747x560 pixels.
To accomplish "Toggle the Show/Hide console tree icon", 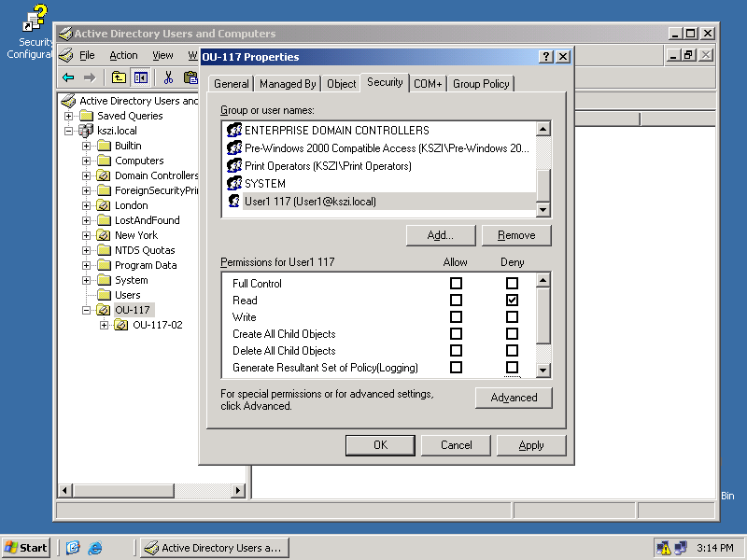I will (x=141, y=77).
